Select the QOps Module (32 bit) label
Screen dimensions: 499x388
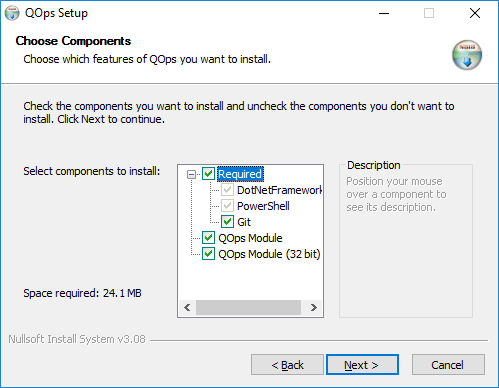[269, 254]
